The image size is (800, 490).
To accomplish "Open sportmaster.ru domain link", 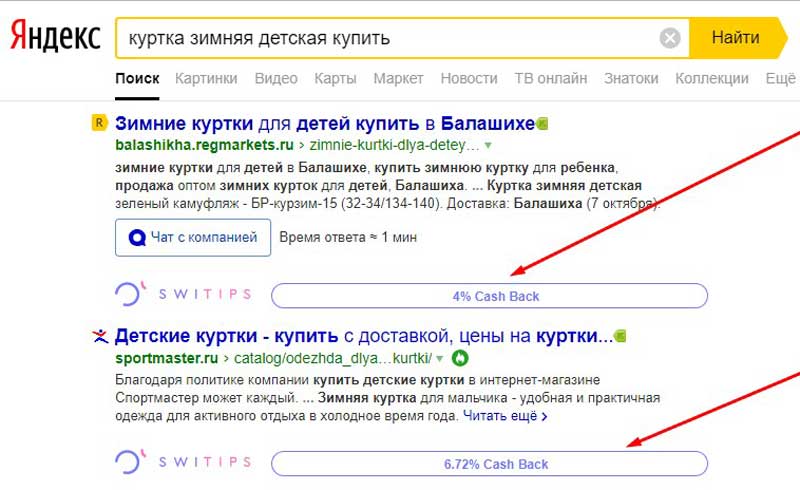I will tap(167, 358).
